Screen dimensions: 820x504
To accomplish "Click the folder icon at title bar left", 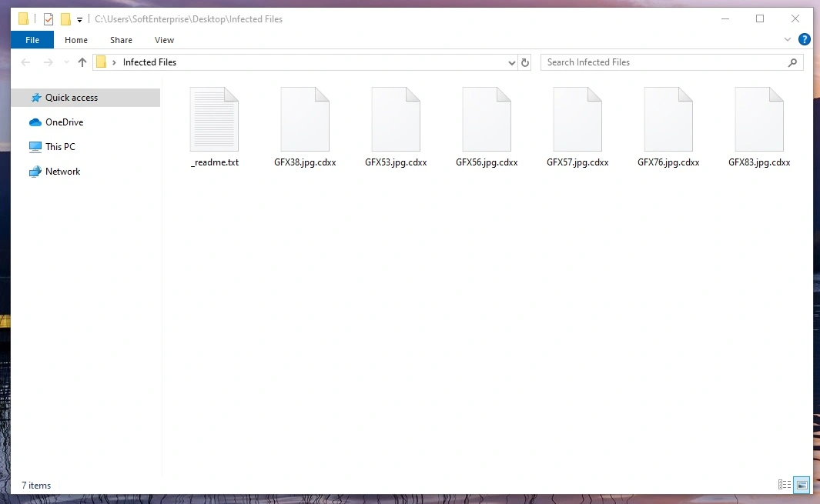I will [x=24, y=18].
